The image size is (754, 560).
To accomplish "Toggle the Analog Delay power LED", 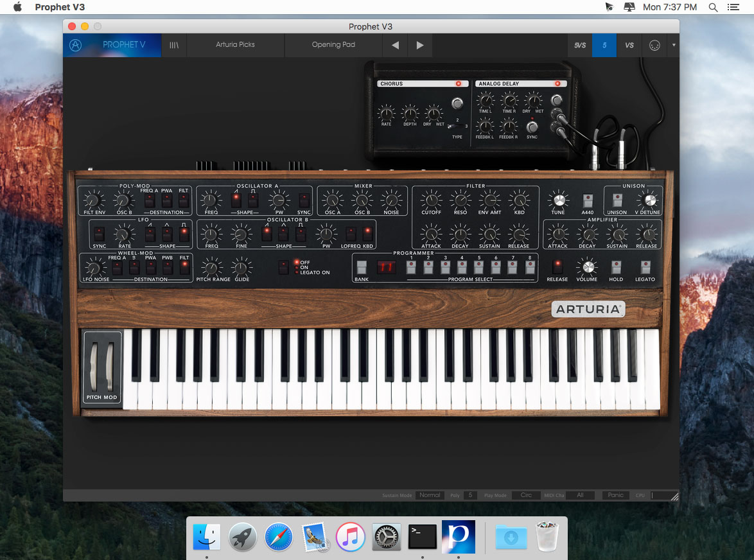I will [558, 83].
